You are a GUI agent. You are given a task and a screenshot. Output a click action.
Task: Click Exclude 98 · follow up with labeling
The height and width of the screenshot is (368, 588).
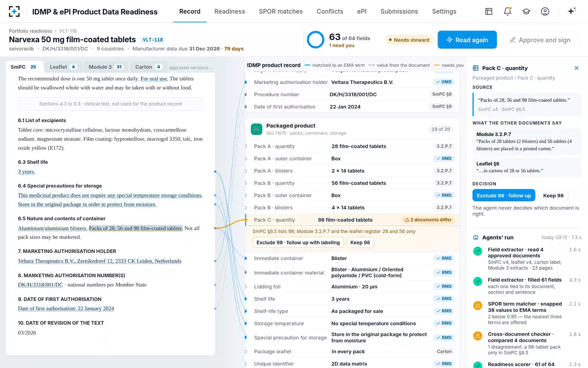pyautogui.click(x=298, y=242)
